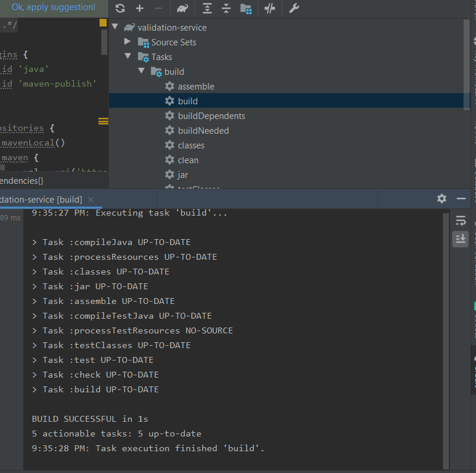Toggle scroll to end in console output
476x473 pixels.
tap(461, 239)
